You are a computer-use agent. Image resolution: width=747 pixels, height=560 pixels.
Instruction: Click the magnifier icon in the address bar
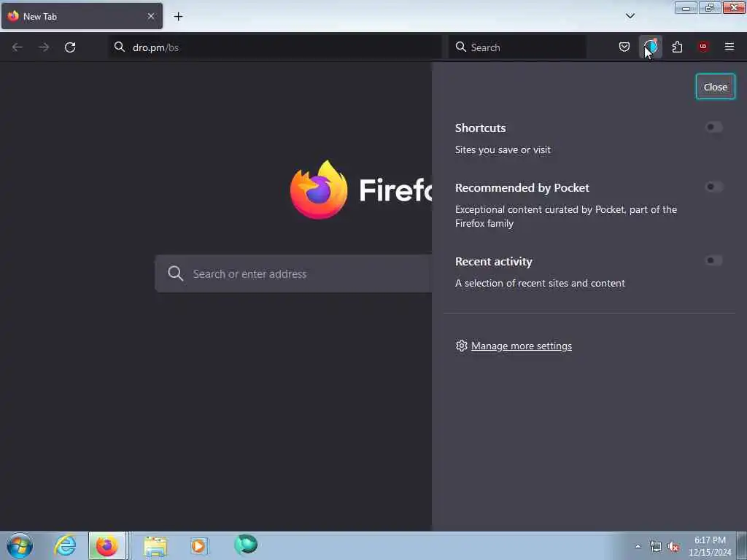(x=120, y=47)
